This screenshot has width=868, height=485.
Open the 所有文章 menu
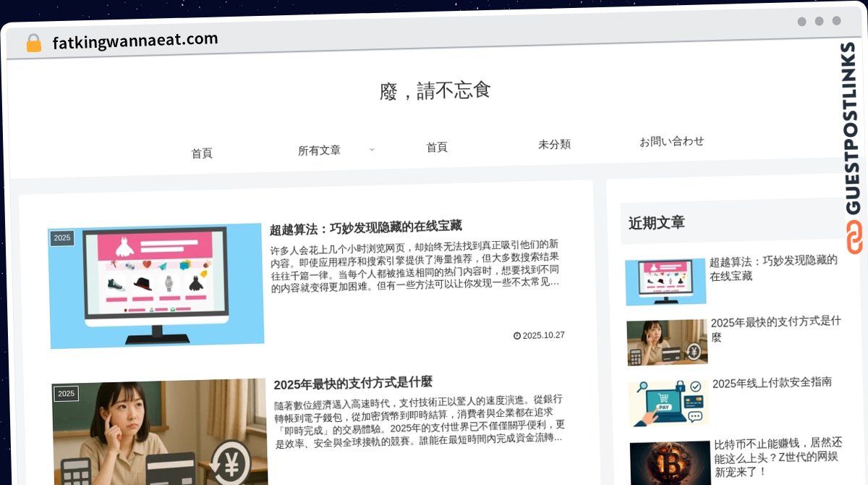[x=319, y=151]
